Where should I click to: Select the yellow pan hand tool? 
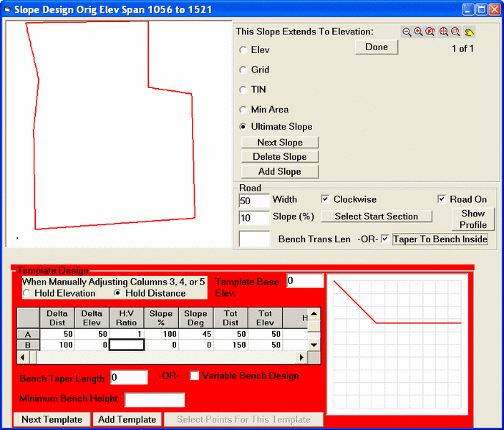click(x=469, y=32)
